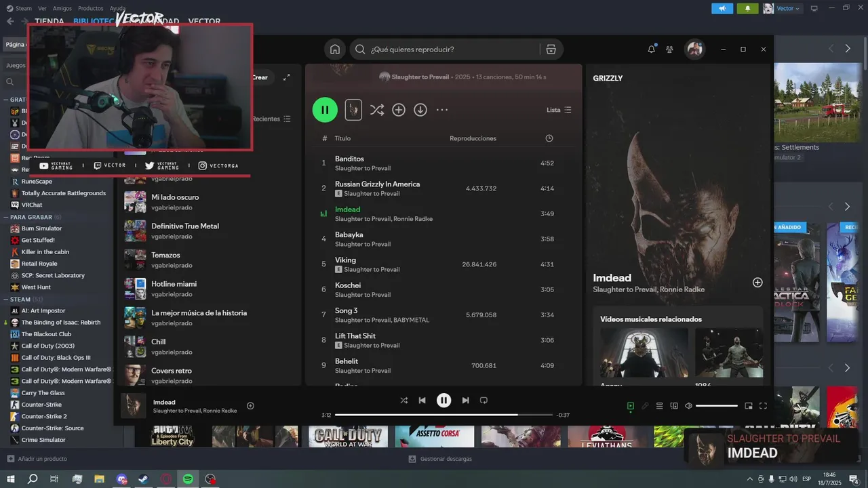Viewport: 868px width, 488px height.
Task: Go back with Steam back arrow
Action: click(x=10, y=22)
